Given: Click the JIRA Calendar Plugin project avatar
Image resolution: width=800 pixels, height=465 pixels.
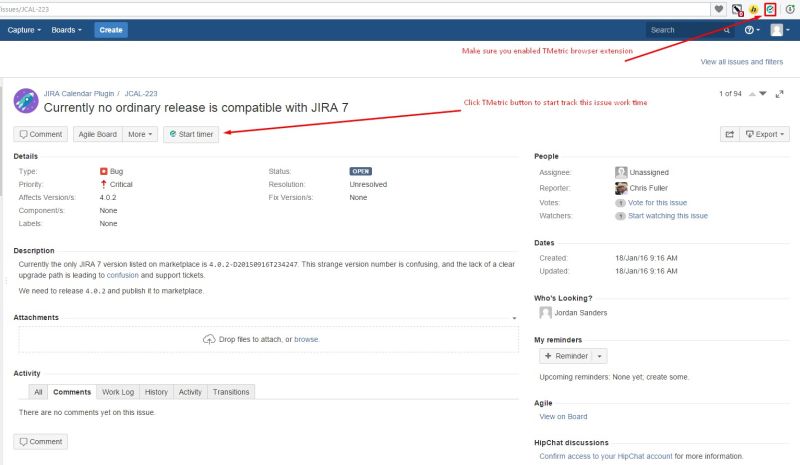Looking at the screenshot, I should 26,101.
